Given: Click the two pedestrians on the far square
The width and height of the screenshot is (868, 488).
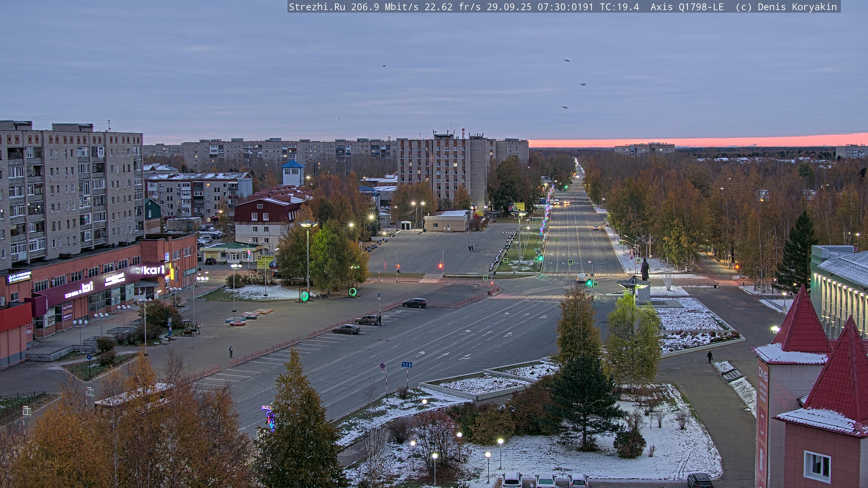Looking at the screenshot, I should pyautogui.click(x=471, y=248).
